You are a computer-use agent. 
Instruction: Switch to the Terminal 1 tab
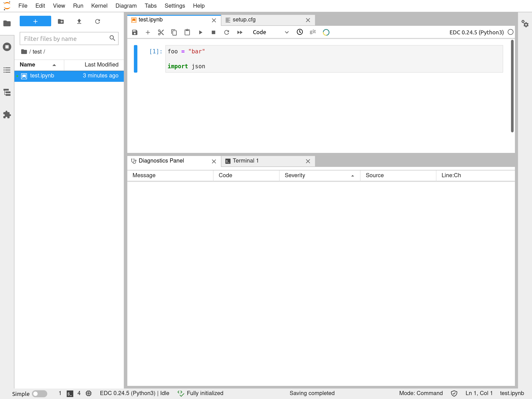(245, 161)
